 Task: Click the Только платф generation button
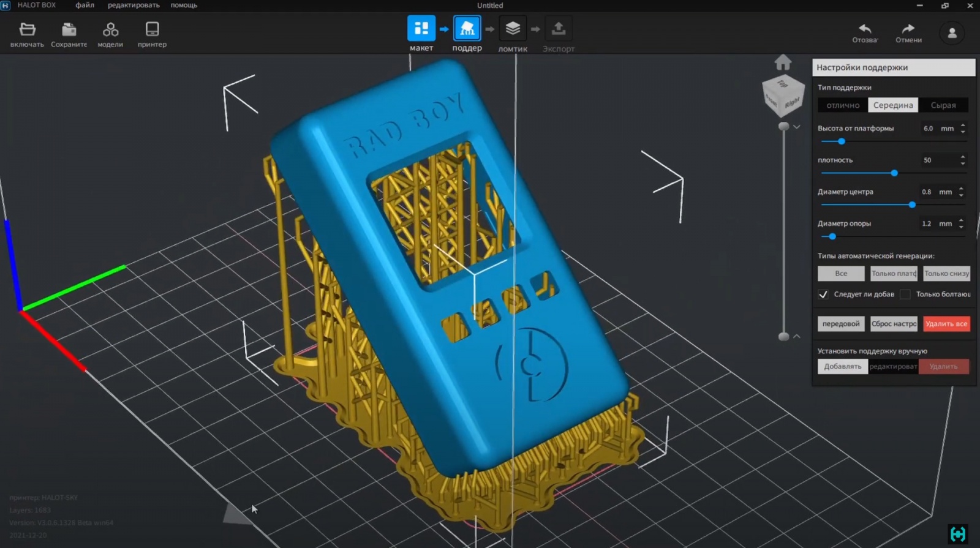pyautogui.click(x=894, y=274)
